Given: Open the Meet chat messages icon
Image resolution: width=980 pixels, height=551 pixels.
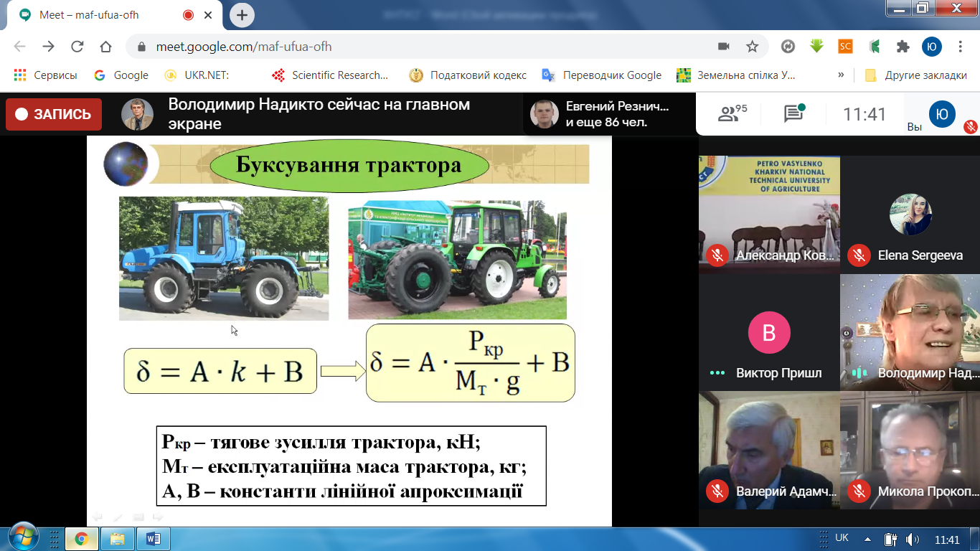Looking at the screenshot, I should click(793, 113).
